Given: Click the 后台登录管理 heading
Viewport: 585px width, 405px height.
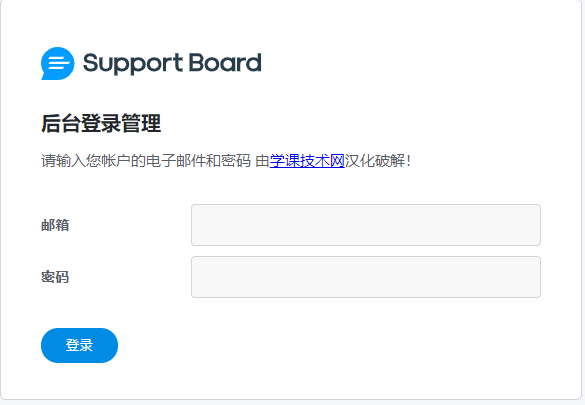Looking at the screenshot, I should (101, 123).
